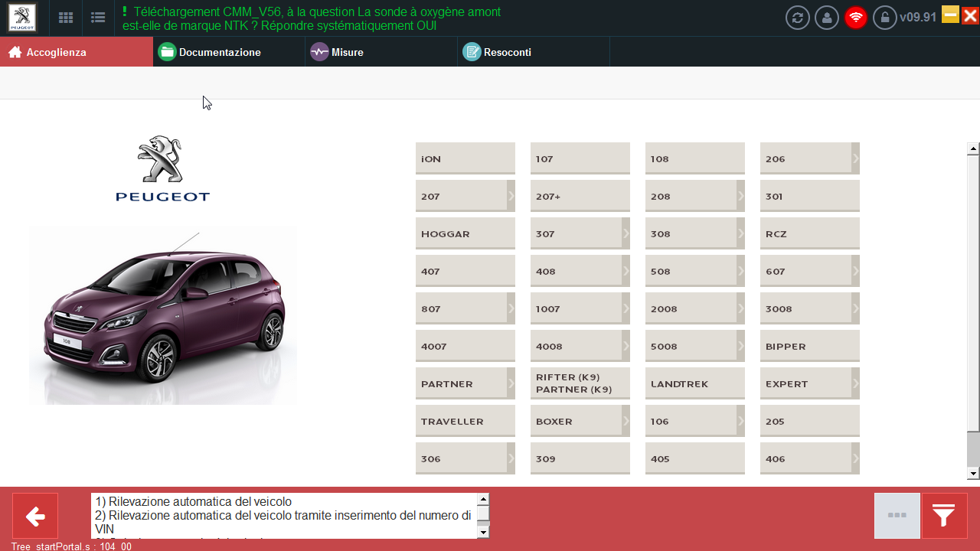Click the refresh sync icon
The height and width of the screenshot is (551, 980).
click(798, 18)
